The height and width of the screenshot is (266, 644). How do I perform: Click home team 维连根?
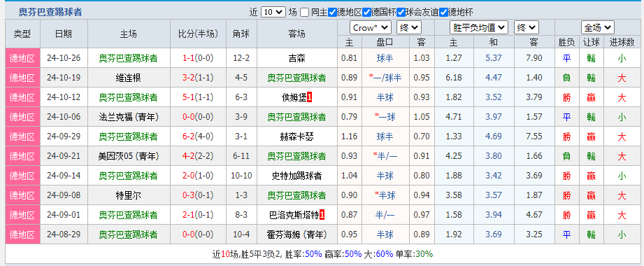(129, 78)
